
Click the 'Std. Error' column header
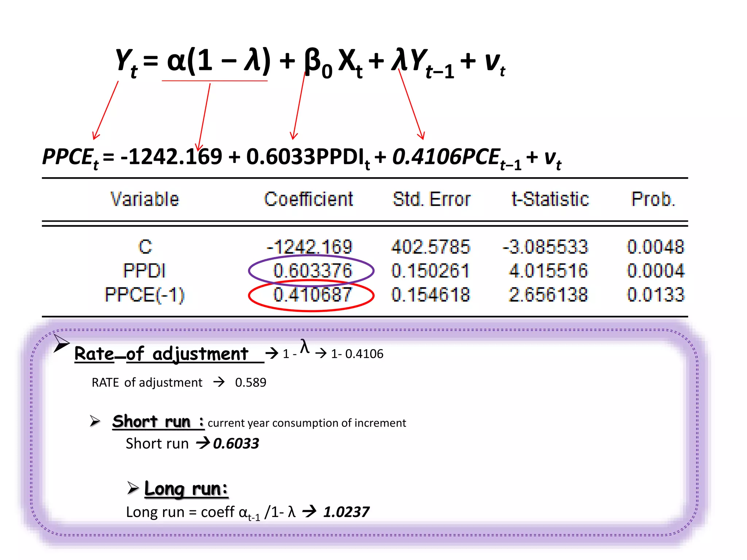431,199
